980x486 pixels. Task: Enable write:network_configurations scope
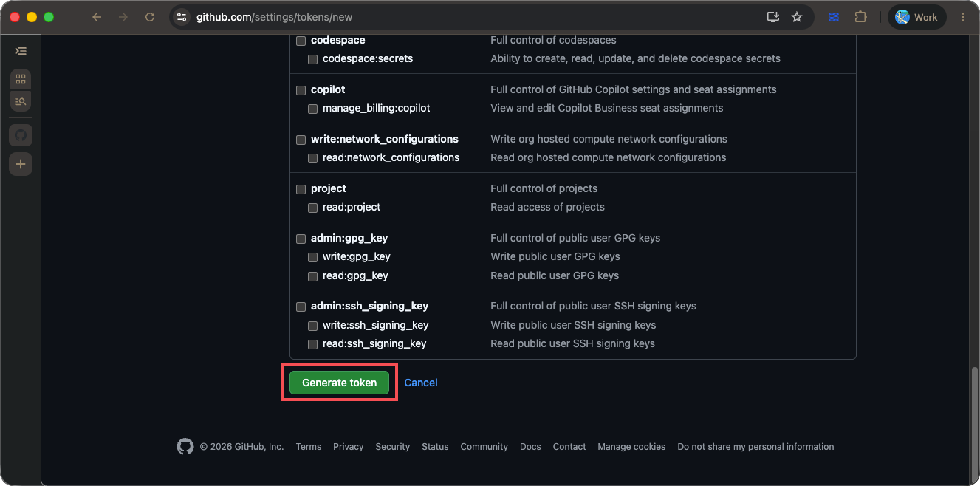click(301, 140)
